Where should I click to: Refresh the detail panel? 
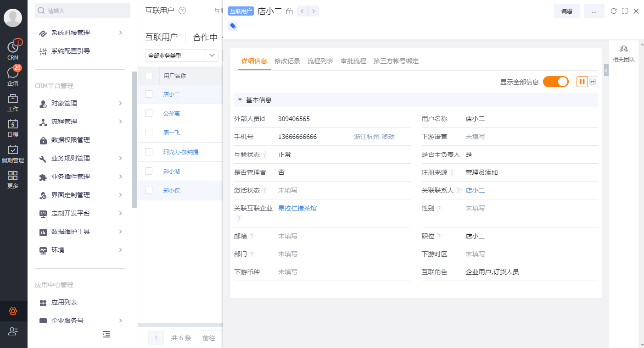pyautogui.click(x=614, y=11)
